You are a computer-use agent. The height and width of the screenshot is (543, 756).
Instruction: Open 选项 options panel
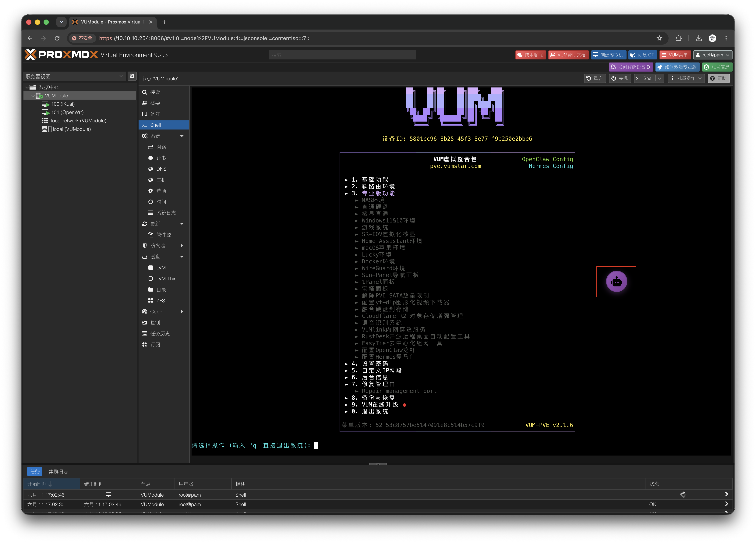point(164,191)
